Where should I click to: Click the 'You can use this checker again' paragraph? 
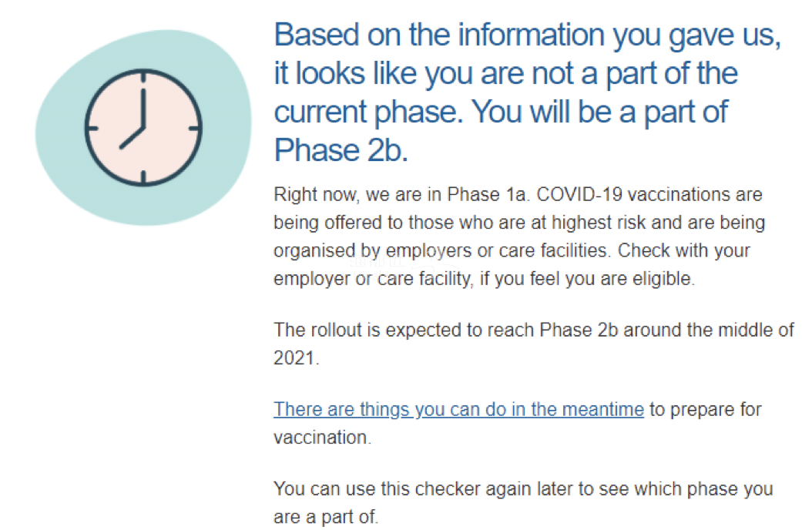pyautogui.click(x=523, y=502)
